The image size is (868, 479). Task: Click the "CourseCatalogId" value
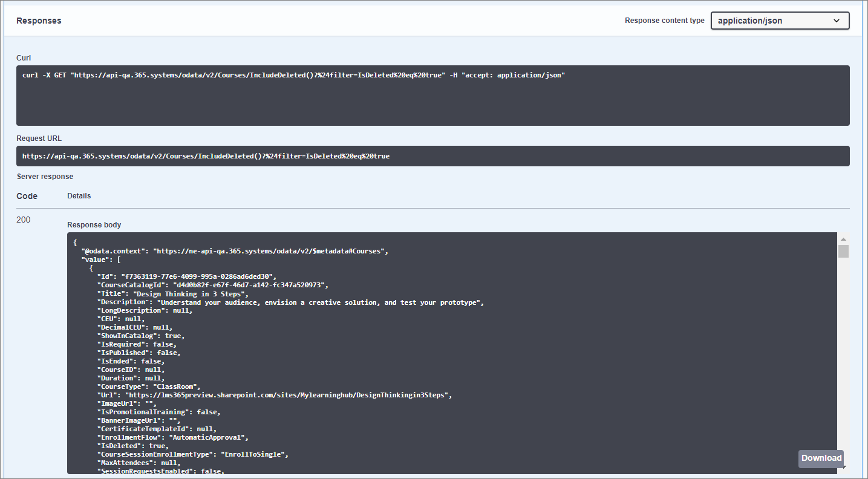250,285
